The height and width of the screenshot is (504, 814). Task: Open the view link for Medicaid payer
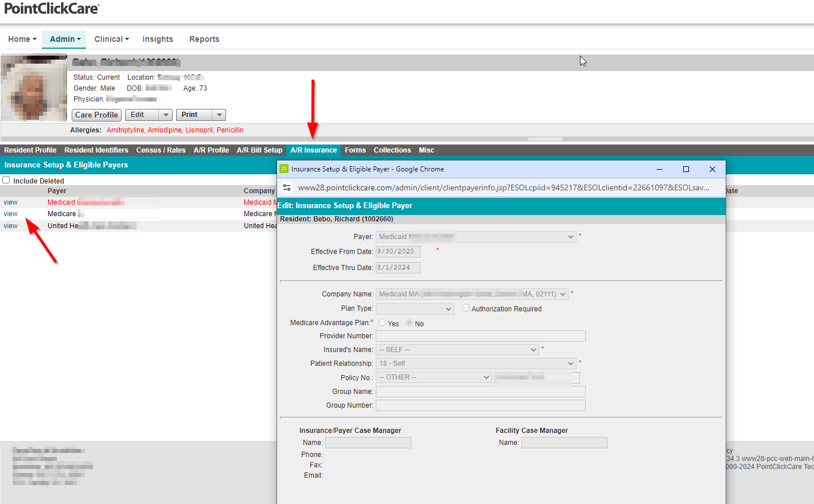(10, 202)
